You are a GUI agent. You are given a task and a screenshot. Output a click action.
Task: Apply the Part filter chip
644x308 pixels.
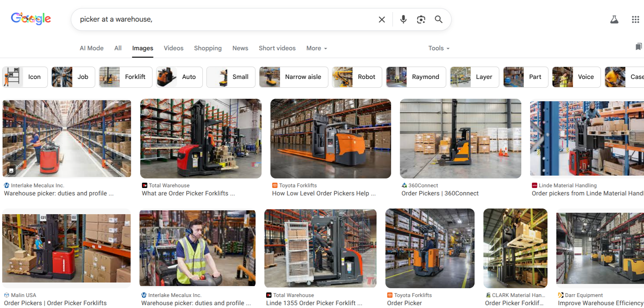click(x=526, y=77)
